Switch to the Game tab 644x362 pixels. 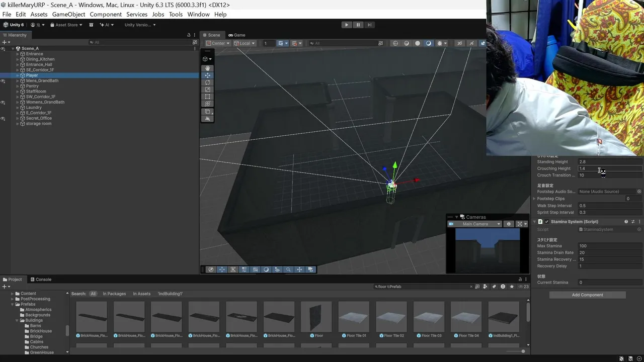tap(237, 35)
